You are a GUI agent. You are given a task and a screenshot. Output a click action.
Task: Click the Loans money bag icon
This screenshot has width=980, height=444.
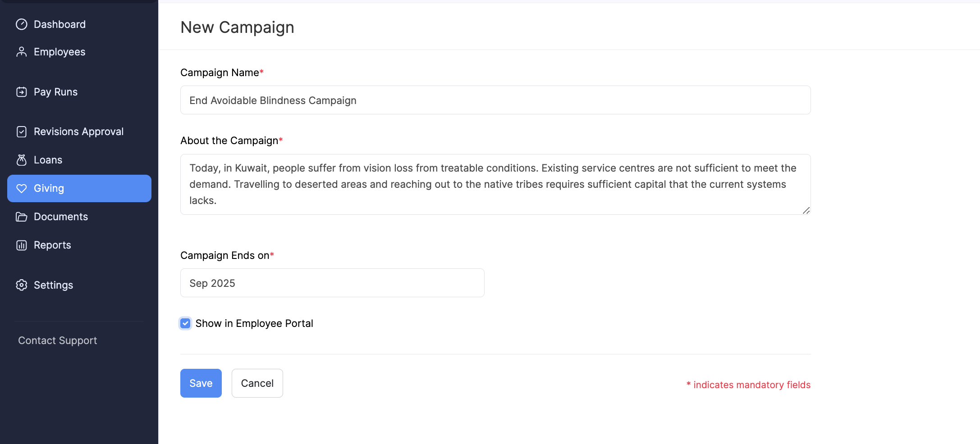coord(22,160)
